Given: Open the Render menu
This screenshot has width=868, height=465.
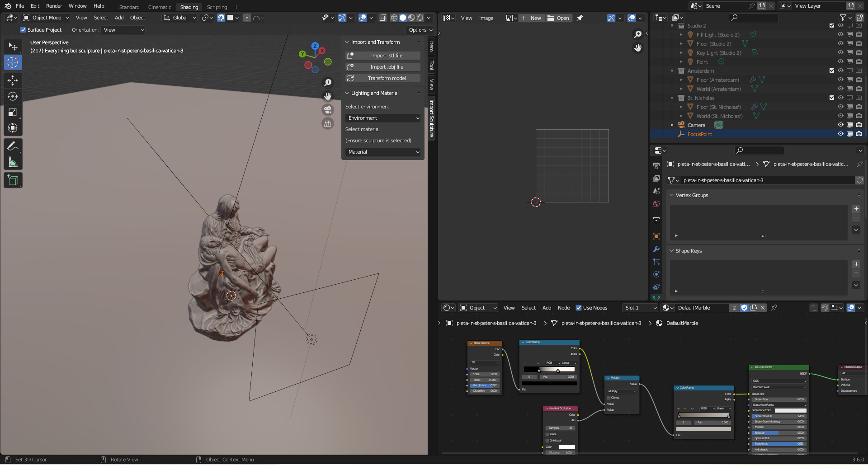Looking at the screenshot, I should 54,6.
